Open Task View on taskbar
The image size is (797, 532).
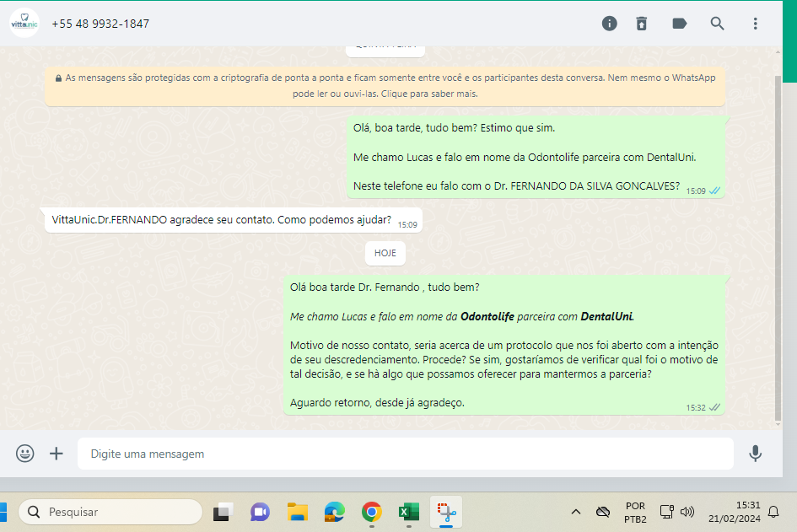[223, 512]
